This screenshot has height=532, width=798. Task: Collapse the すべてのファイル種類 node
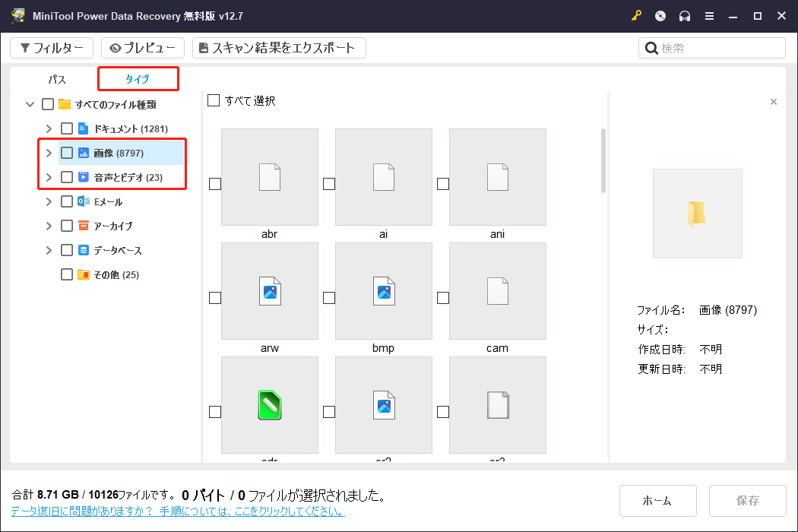pos(30,104)
